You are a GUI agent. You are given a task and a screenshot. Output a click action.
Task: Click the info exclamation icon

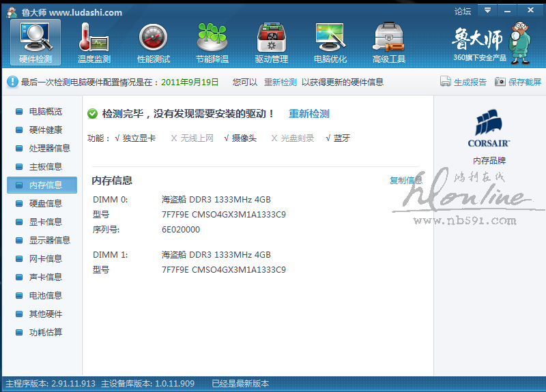[x=12, y=82]
